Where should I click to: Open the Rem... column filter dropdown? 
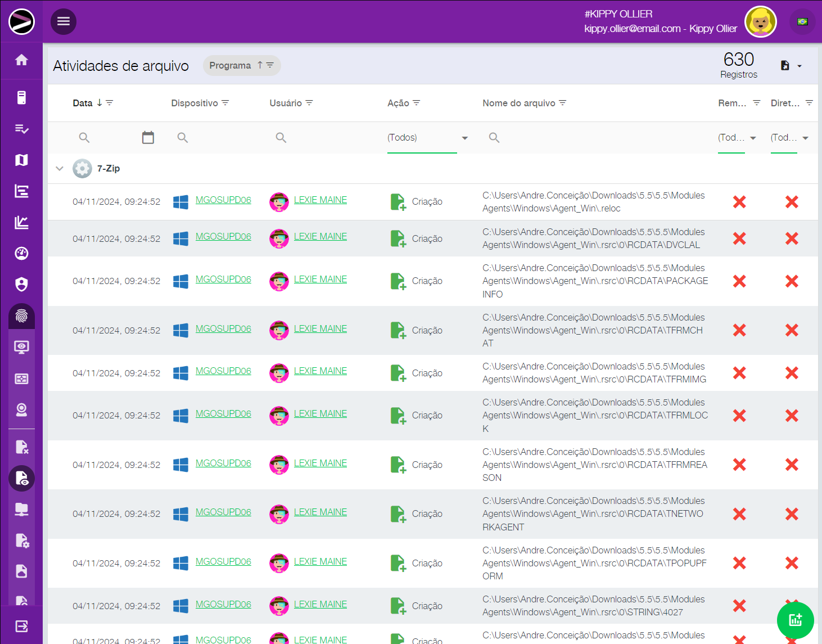pos(737,138)
